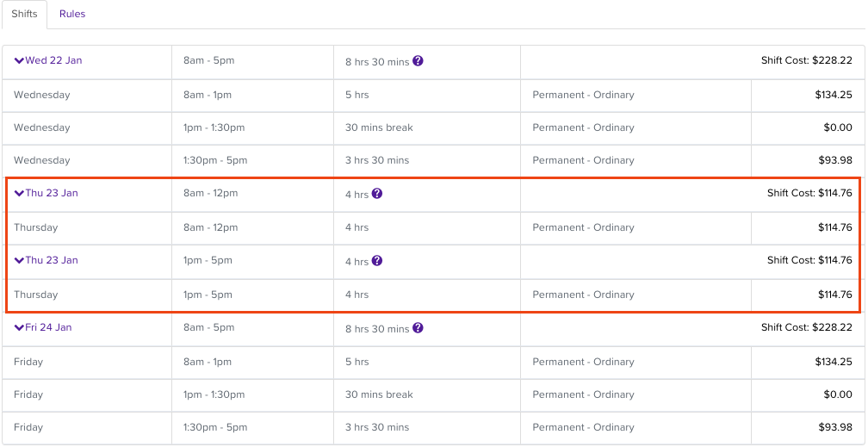
Task: Click Friday 1:30pm - 5pm time cell
Action: [x=215, y=427]
